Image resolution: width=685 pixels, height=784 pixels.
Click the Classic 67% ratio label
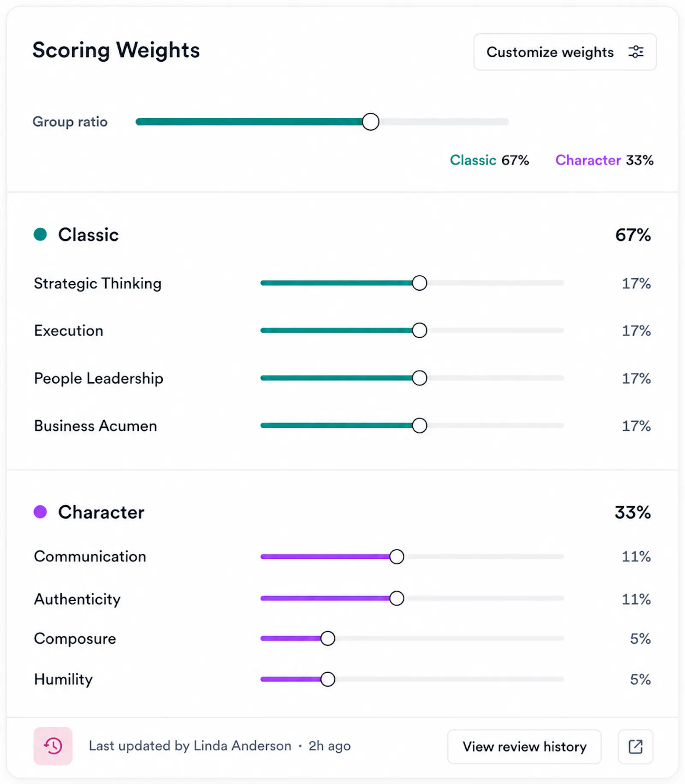point(489,160)
